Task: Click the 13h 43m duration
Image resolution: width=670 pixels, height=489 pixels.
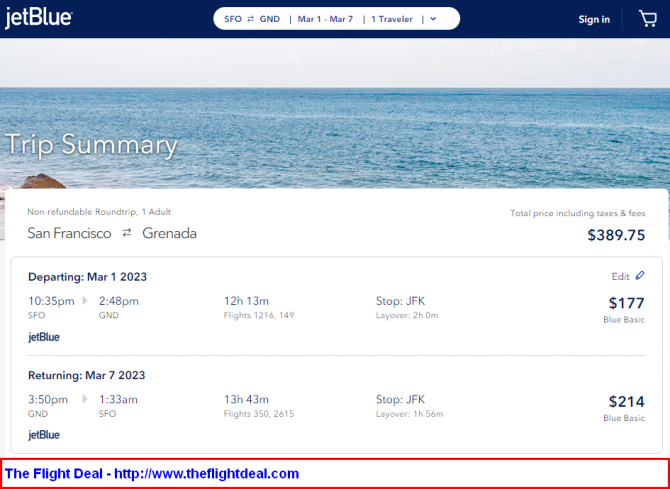Action: [246, 399]
